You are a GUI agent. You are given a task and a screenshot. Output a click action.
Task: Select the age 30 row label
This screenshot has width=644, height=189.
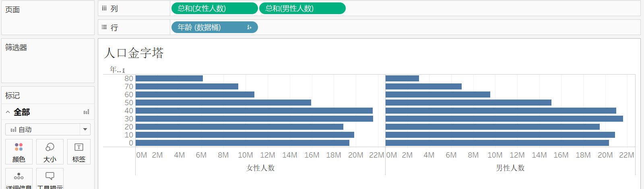(x=129, y=119)
